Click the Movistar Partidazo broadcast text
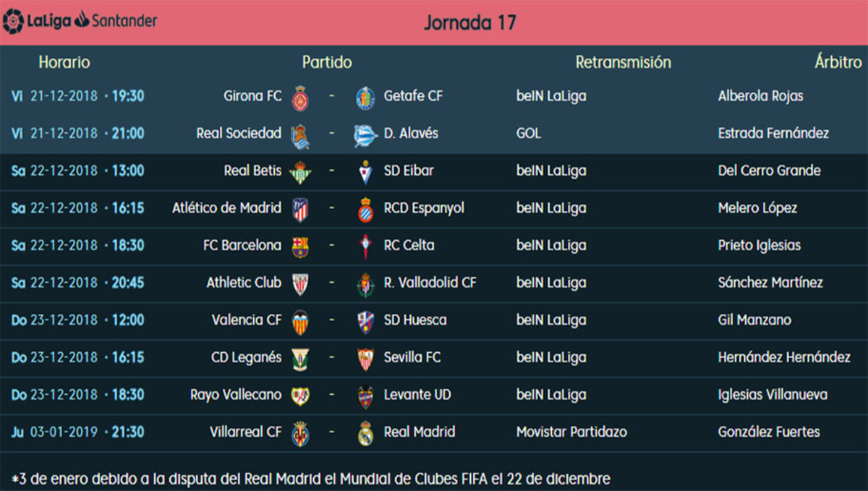868x491 pixels. pyautogui.click(x=571, y=432)
